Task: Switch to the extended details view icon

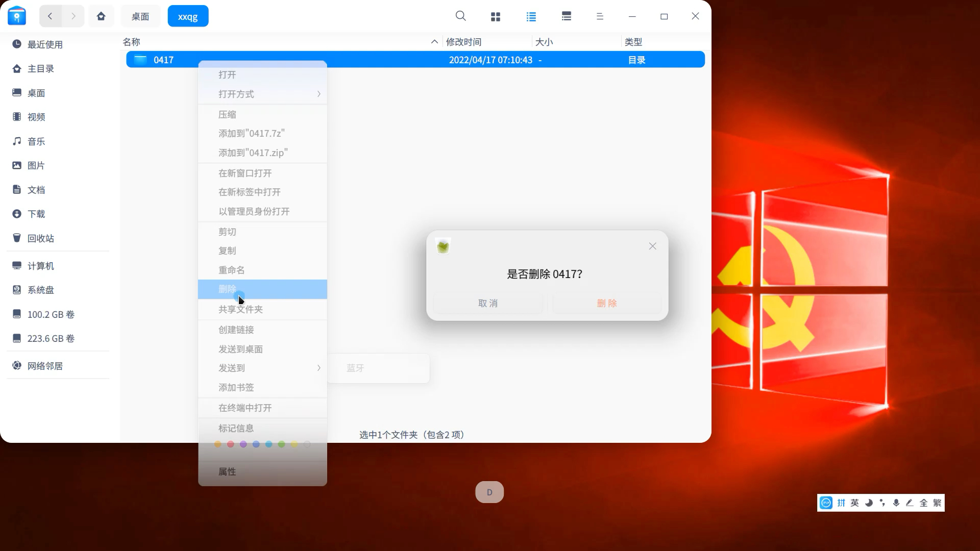Action: coord(567,17)
